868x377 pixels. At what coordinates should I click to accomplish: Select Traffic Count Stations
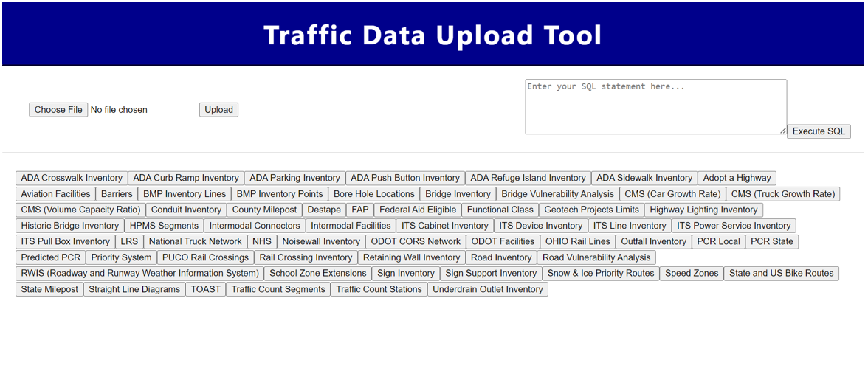pos(379,289)
